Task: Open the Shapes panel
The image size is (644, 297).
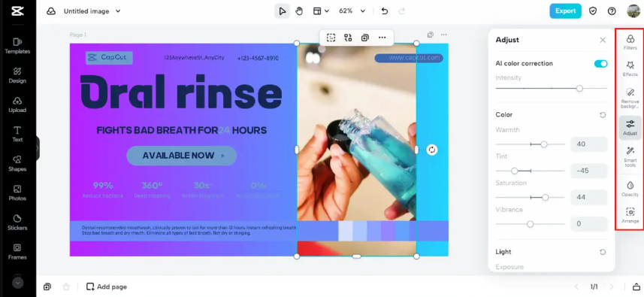Action: 17,163
